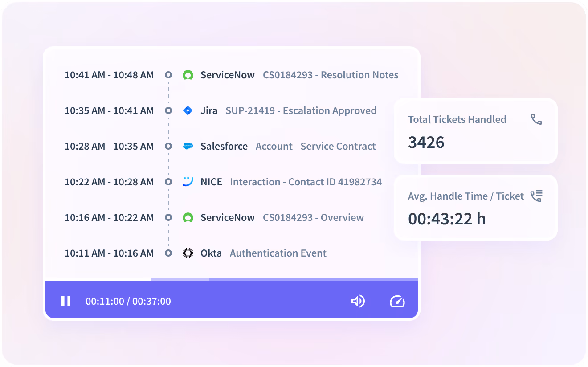Click the Jira icon
588x367 pixels.
point(188,110)
